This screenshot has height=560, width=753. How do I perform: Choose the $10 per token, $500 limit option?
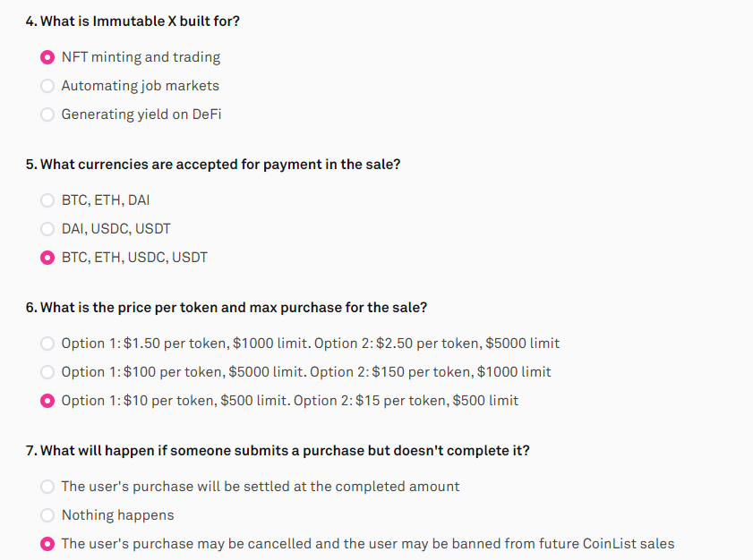pos(47,401)
